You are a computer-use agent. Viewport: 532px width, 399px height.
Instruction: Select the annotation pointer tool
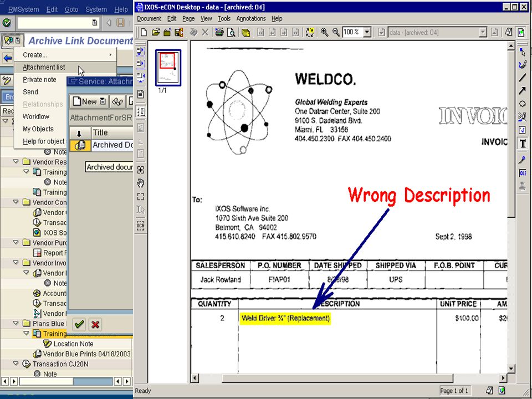pos(523,52)
